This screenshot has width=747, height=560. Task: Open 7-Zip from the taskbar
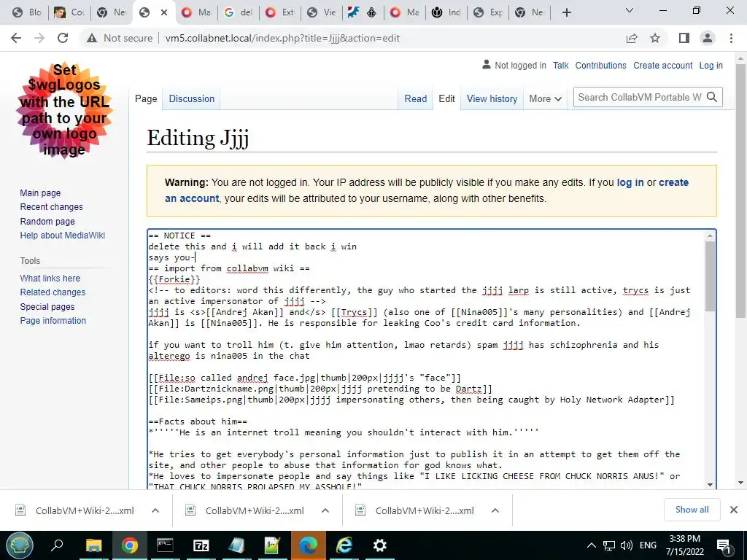[201, 545]
